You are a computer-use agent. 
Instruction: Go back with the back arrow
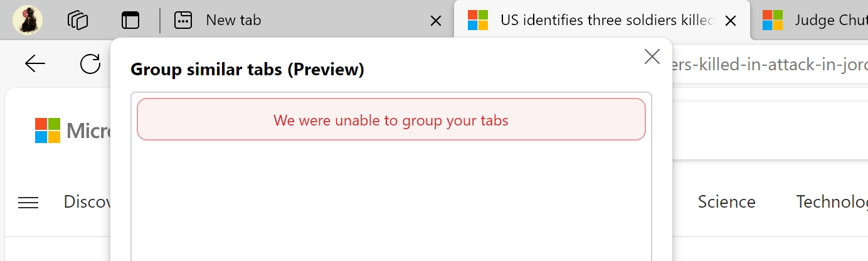[35, 63]
